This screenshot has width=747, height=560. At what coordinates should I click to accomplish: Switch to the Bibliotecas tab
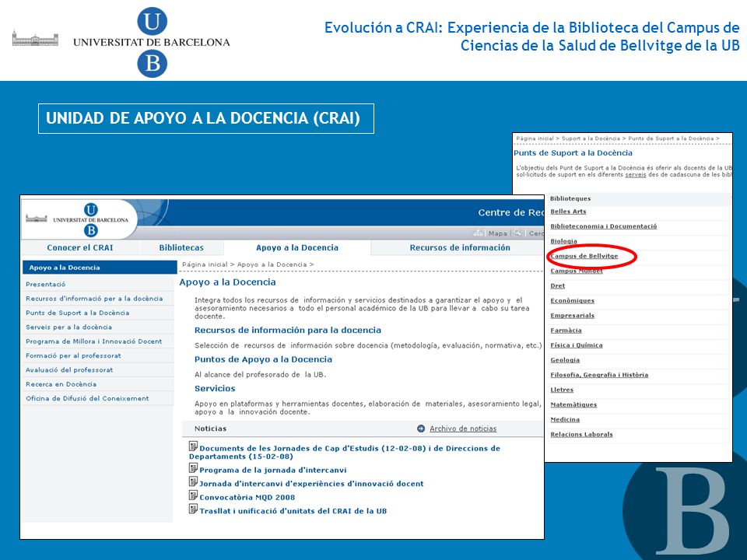coord(181,247)
